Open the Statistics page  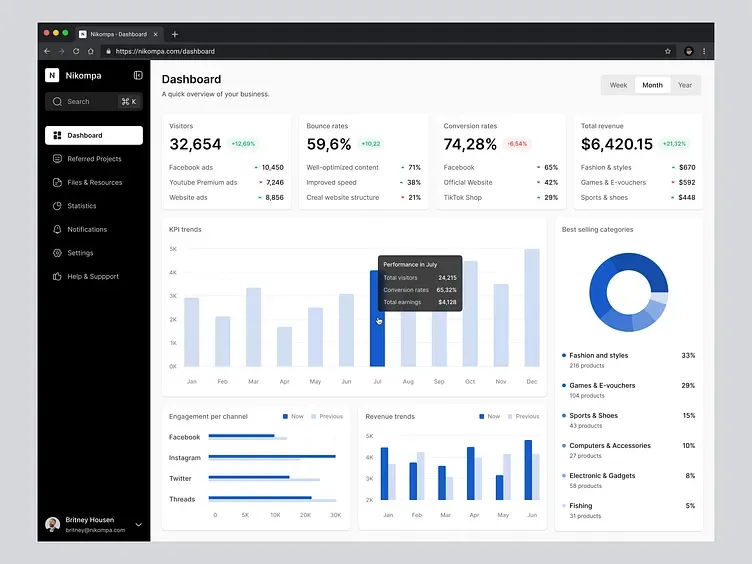[x=94, y=206]
